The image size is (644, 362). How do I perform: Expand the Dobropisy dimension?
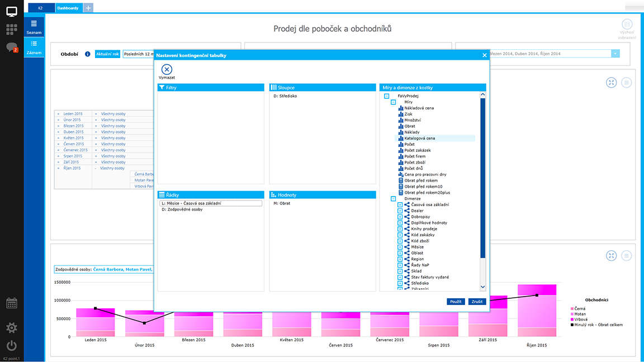(x=400, y=217)
